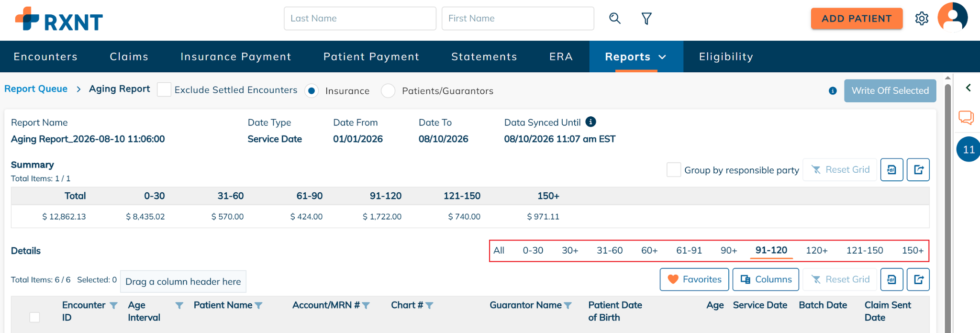Open the Insurance Payment menu

click(x=236, y=56)
